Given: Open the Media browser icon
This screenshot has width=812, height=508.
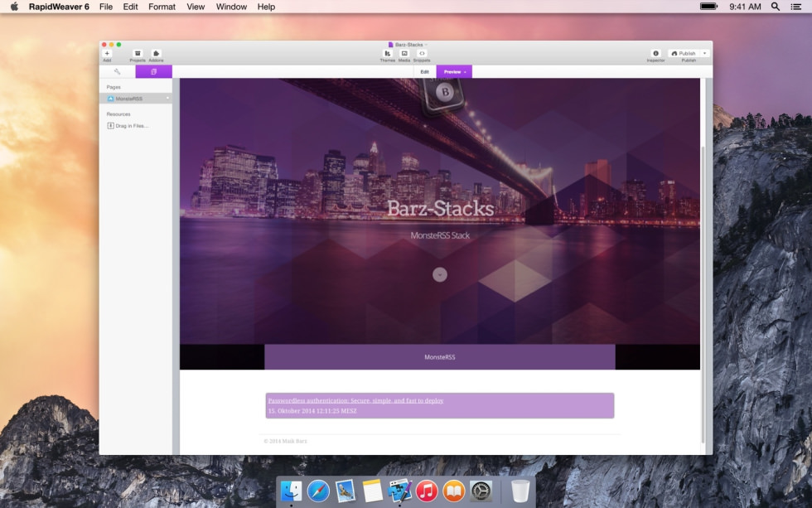Looking at the screenshot, I should [x=404, y=54].
